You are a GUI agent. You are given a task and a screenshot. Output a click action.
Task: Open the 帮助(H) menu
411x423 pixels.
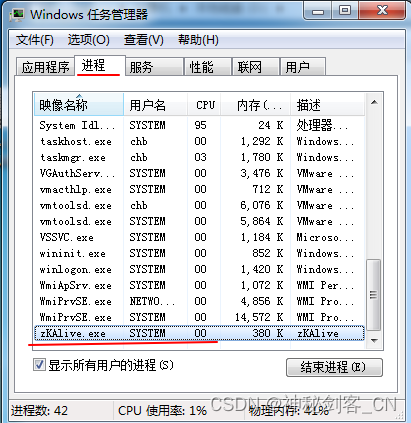[198, 40]
